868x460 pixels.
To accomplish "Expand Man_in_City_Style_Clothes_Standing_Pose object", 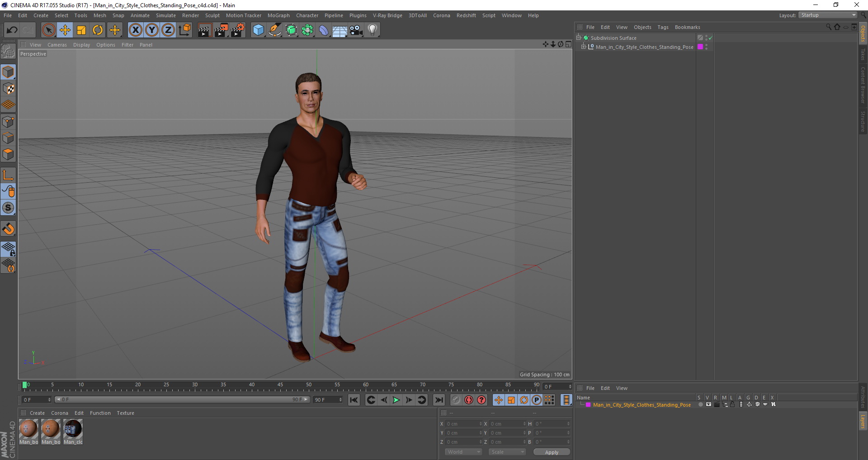I will (x=583, y=47).
